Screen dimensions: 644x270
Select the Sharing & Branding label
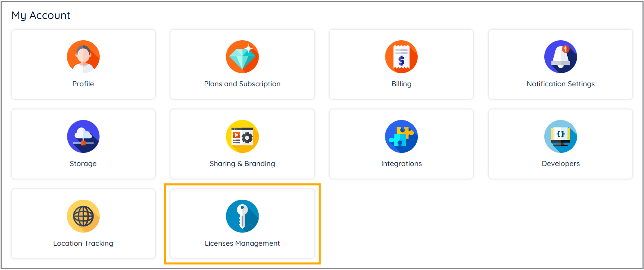[x=242, y=164]
